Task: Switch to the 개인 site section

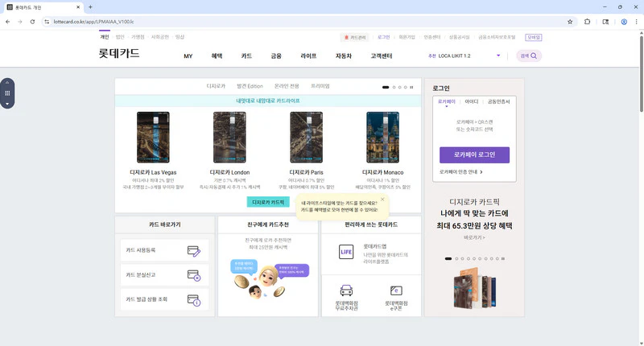Action: (105, 37)
